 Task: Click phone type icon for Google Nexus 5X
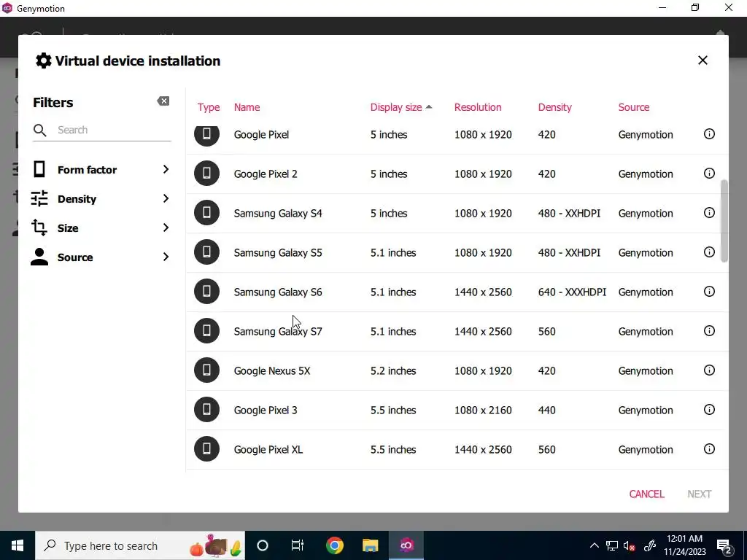(x=206, y=370)
